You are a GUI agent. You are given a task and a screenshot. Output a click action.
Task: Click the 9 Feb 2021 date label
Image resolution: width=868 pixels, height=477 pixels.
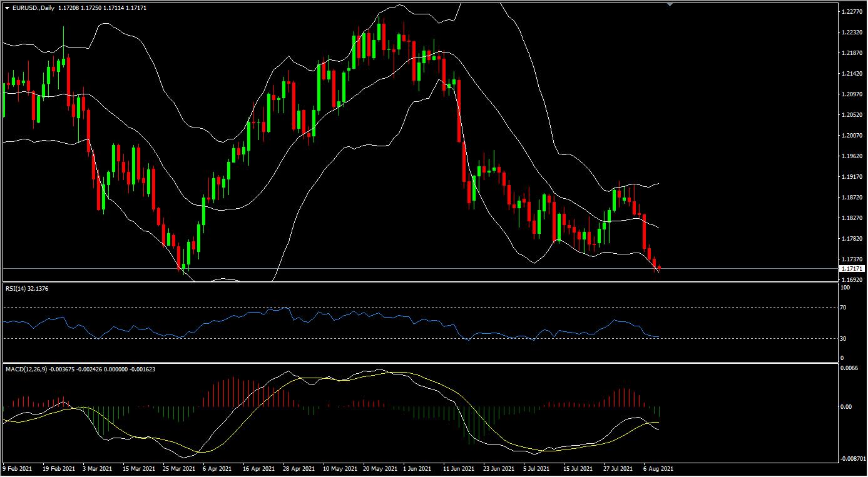coord(17,468)
